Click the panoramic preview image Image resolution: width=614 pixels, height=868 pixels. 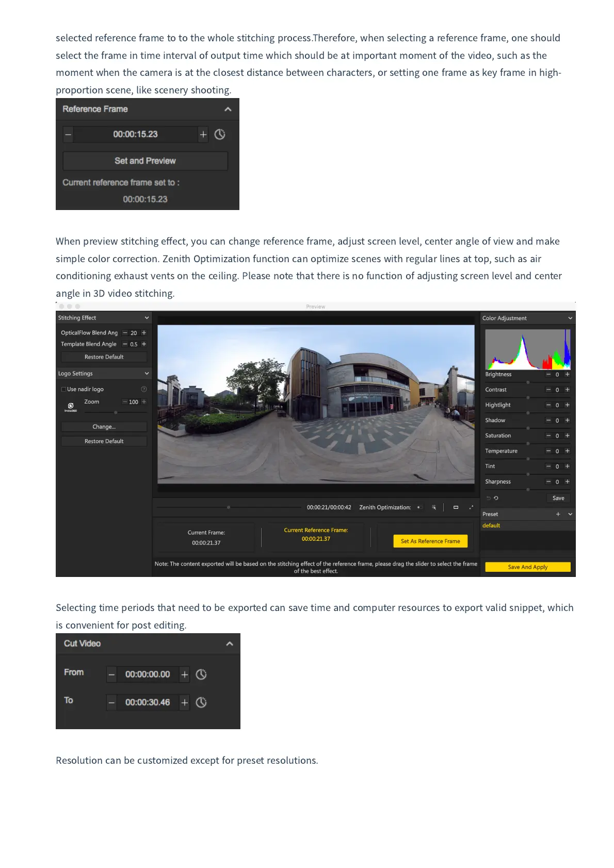[x=316, y=404]
